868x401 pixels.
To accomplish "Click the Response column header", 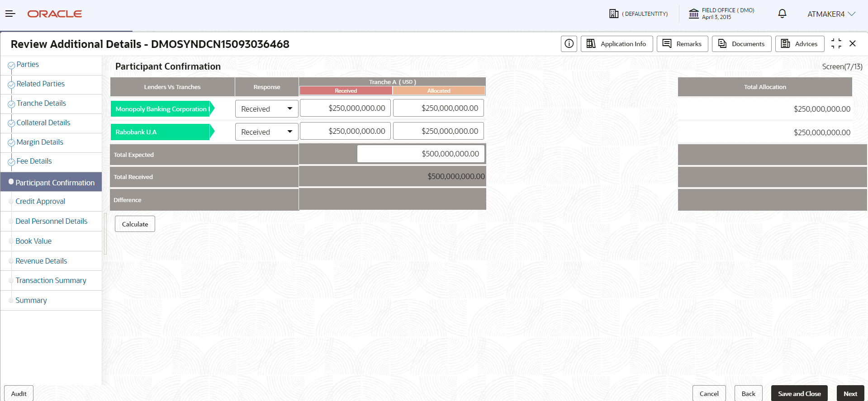I will (x=267, y=87).
